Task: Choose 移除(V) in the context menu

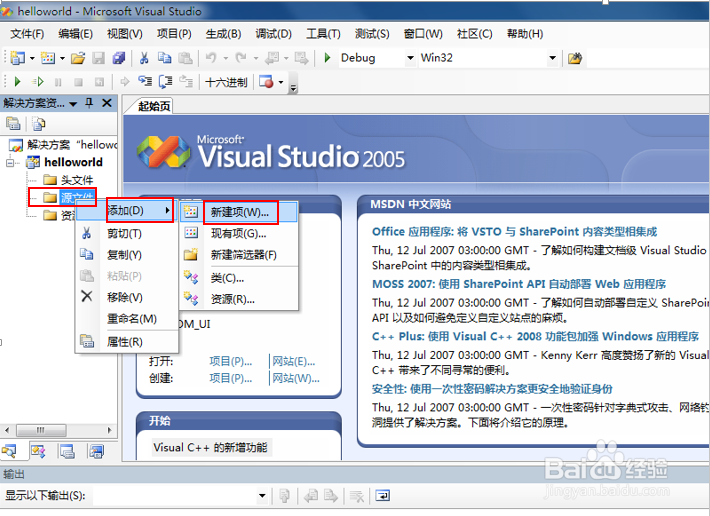Action: (x=127, y=297)
